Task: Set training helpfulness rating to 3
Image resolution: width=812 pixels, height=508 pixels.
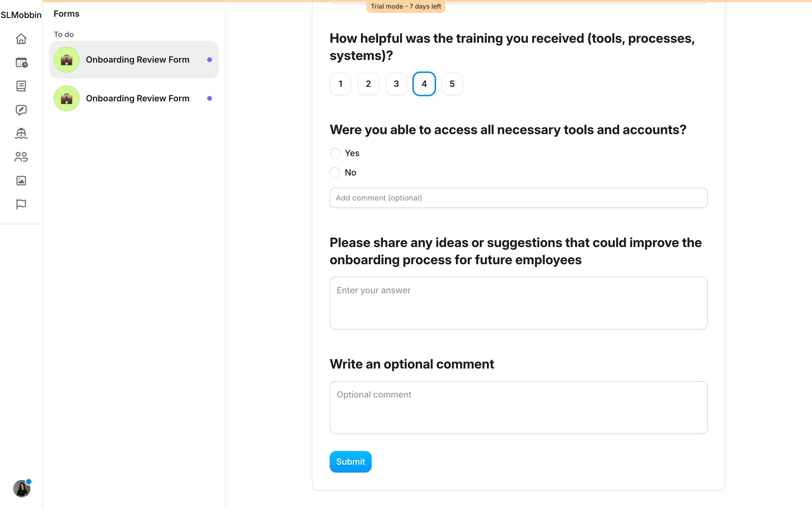Action: [x=396, y=84]
